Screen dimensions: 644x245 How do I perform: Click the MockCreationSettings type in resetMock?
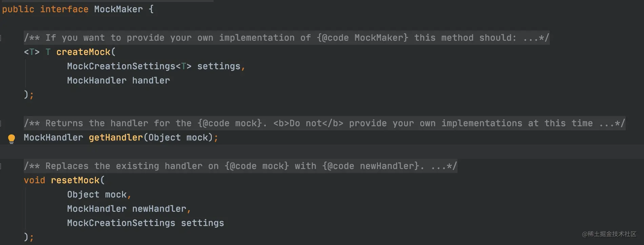click(121, 223)
